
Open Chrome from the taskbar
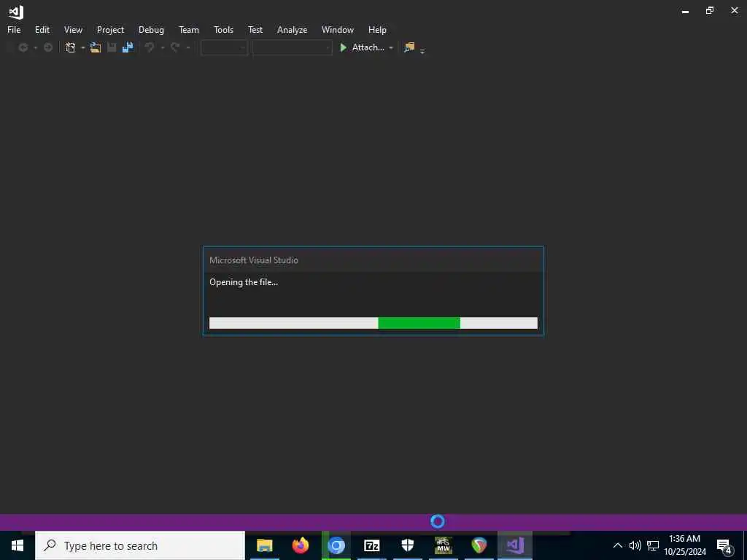[x=336, y=545]
